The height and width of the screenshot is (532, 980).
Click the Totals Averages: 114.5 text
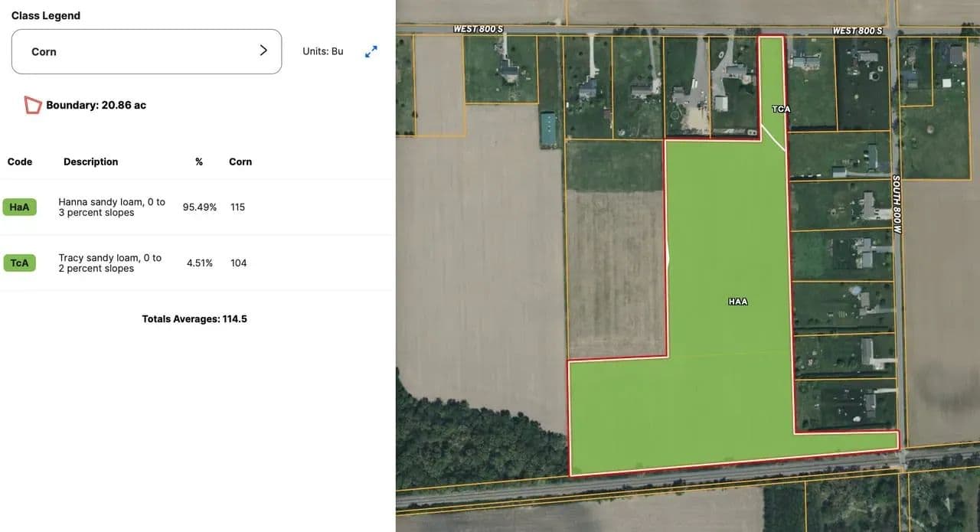[194, 318]
